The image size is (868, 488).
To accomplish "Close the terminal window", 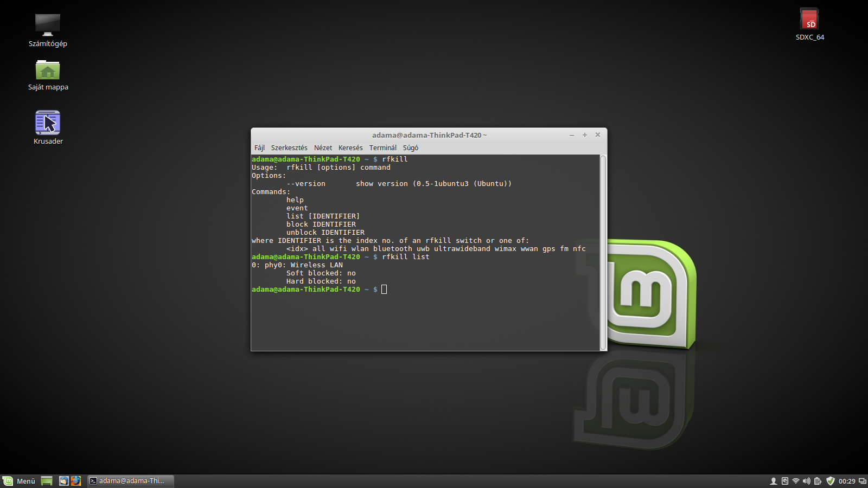I will [598, 135].
